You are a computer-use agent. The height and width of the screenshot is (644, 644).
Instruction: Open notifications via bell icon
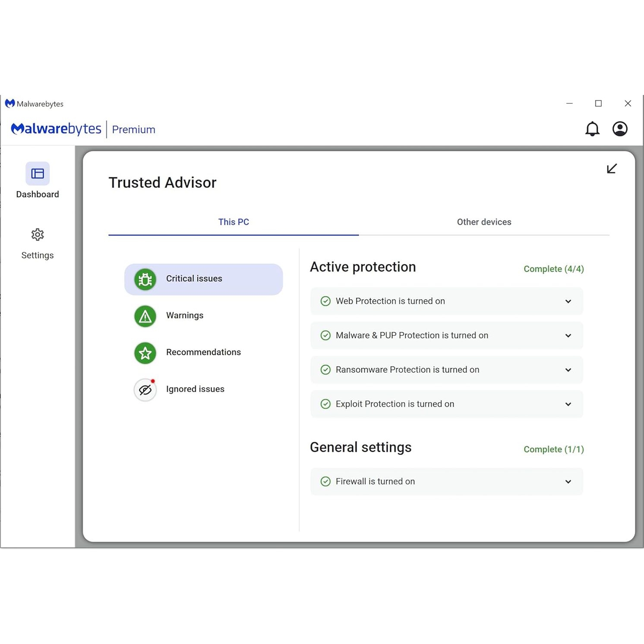point(592,128)
